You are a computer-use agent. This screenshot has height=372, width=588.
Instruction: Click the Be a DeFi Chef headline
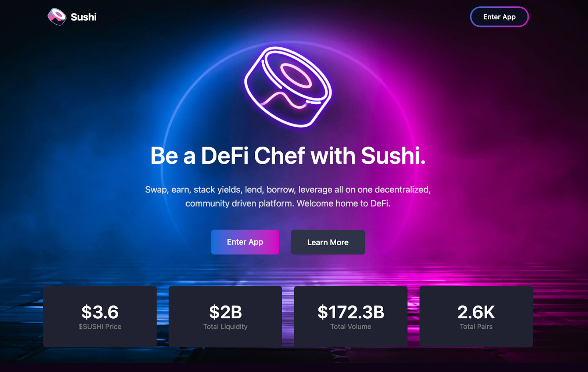(288, 156)
